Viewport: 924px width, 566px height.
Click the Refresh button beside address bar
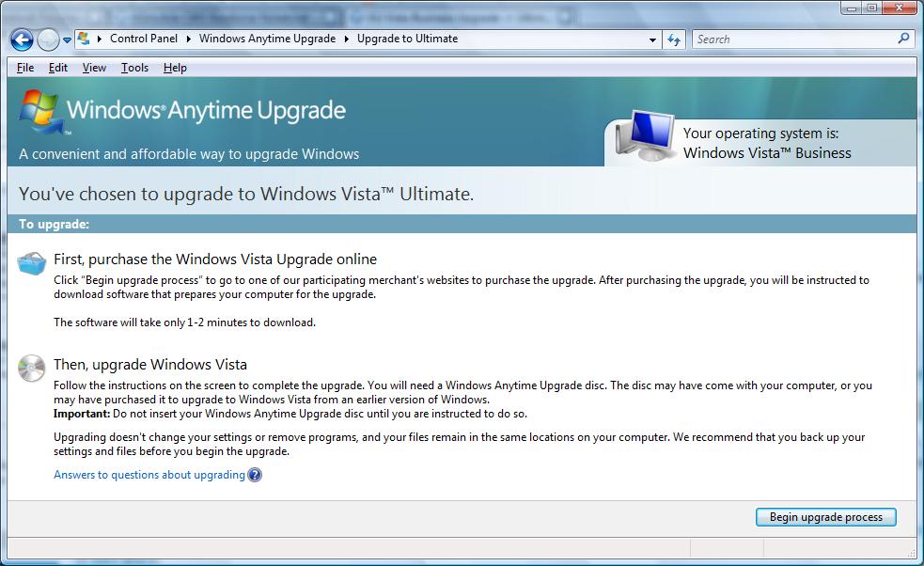click(x=674, y=40)
